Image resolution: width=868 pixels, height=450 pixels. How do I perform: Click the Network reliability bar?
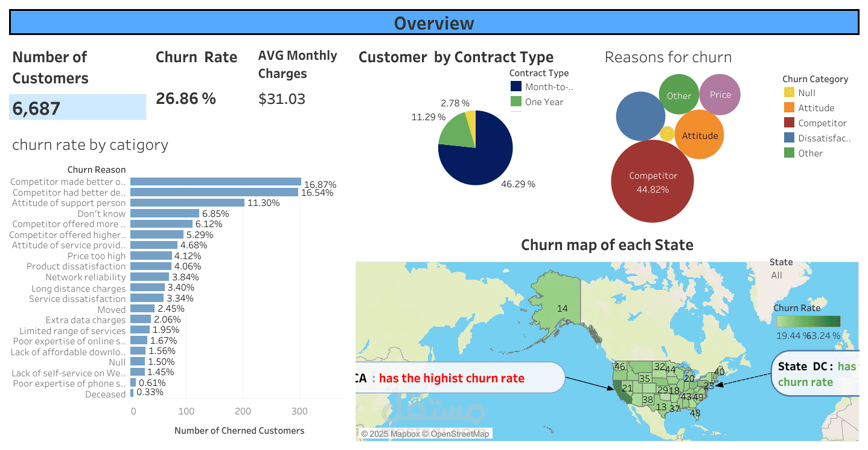click(150, 277)
